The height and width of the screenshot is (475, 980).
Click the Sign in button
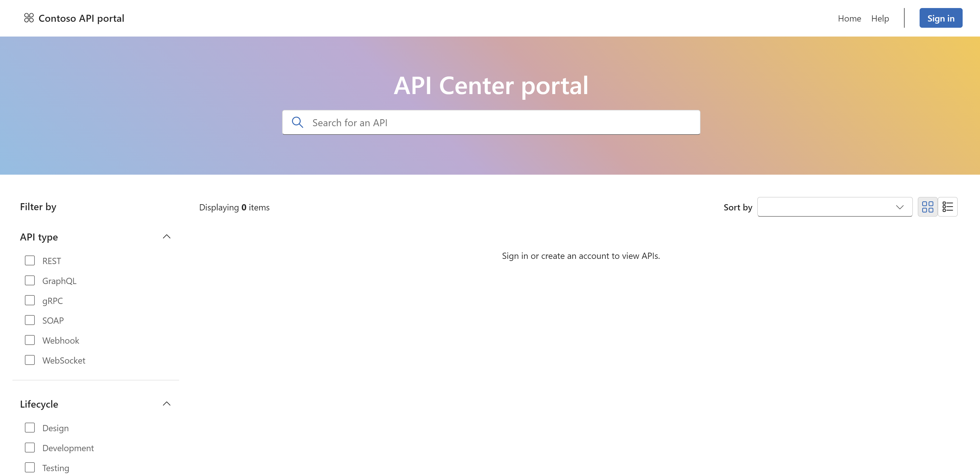(x=939, y=18)
